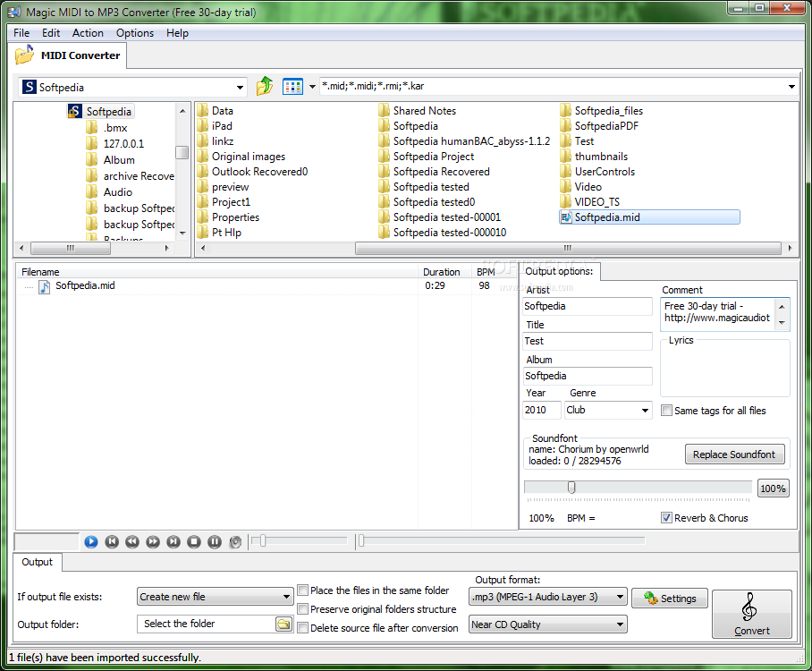
Task: Pause playback with the Pause icon
Action: point(215,542)
